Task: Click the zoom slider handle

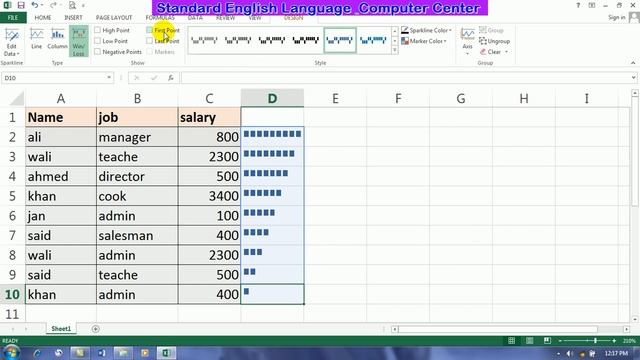Action: tap(596, 340)
